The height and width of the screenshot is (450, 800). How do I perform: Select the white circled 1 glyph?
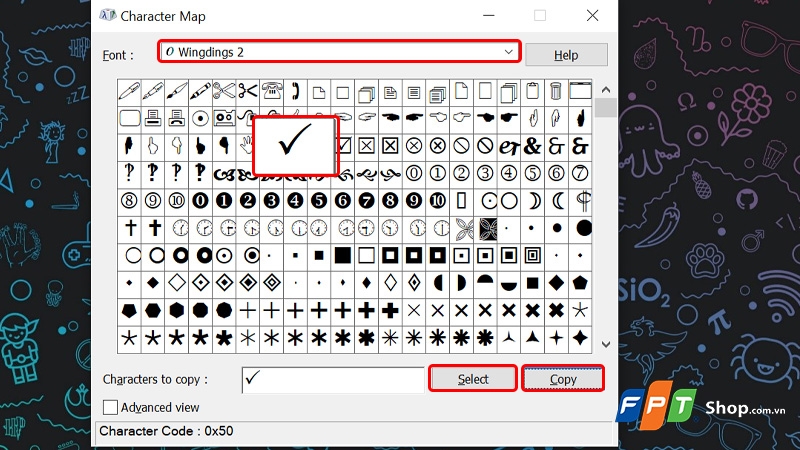[437, 173]
